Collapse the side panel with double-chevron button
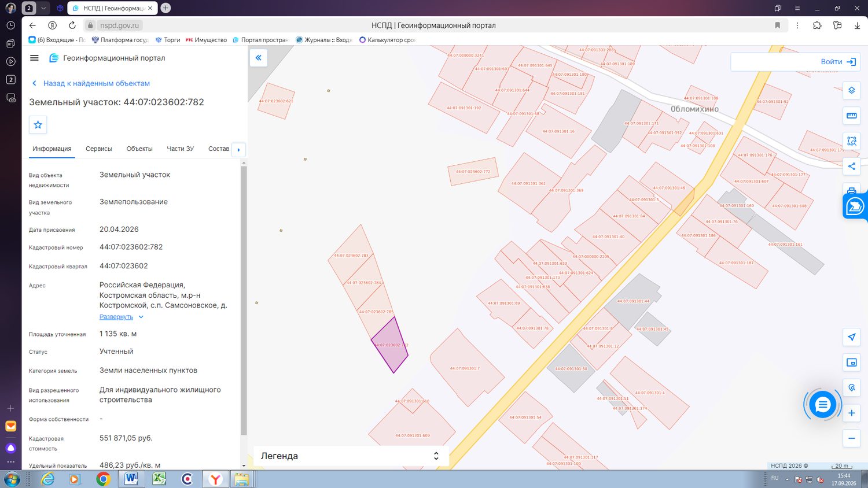This screenshot has height=488, width=868. coord(259,58)
